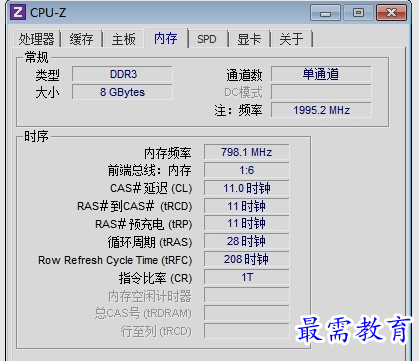The height and width of the screenshot is (361, 419).
Task: Click the DDR3 memory type field
Action: [x=122, y=74]
